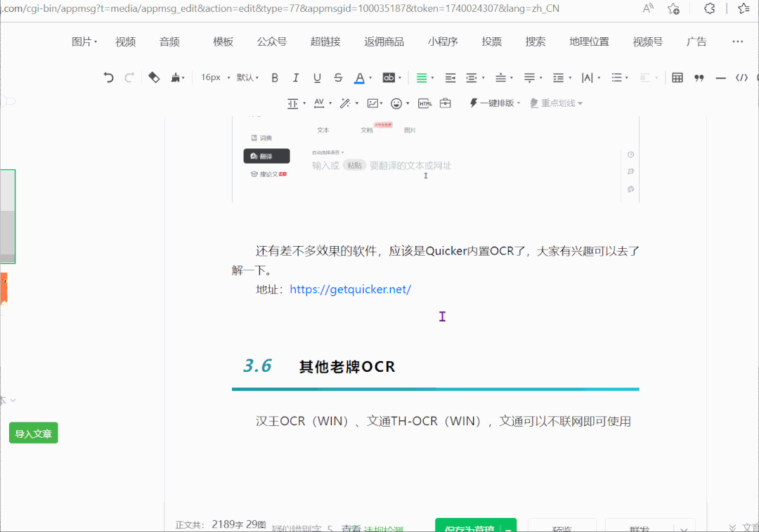Insert a table using grid icon
759x532 pixels.
[x=677, y=77]
